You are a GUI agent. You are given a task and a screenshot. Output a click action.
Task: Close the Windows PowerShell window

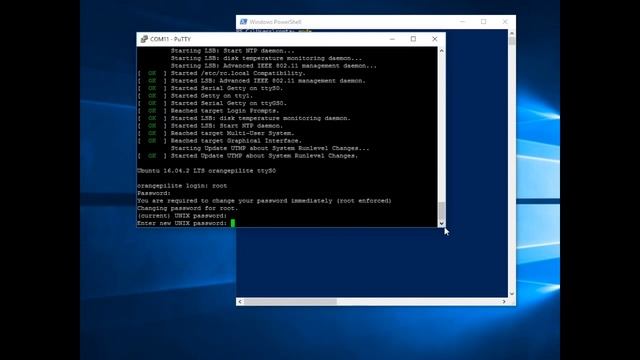(505, 22)
